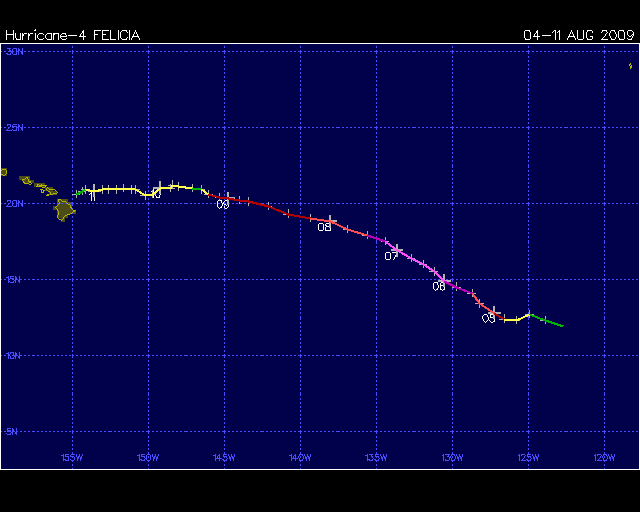
Task: Click the 04-11 AUG 2009 date label
Action: [x=579, y=35]
